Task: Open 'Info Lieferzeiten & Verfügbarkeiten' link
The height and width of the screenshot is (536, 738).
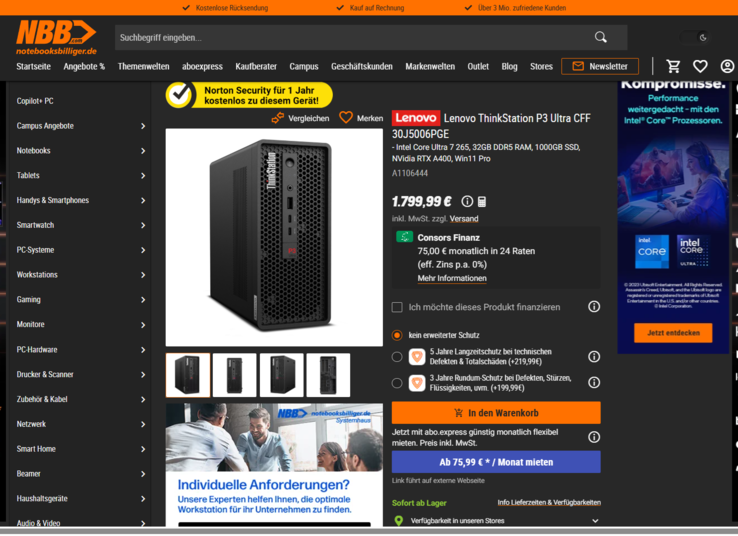Action: (549, 503)
